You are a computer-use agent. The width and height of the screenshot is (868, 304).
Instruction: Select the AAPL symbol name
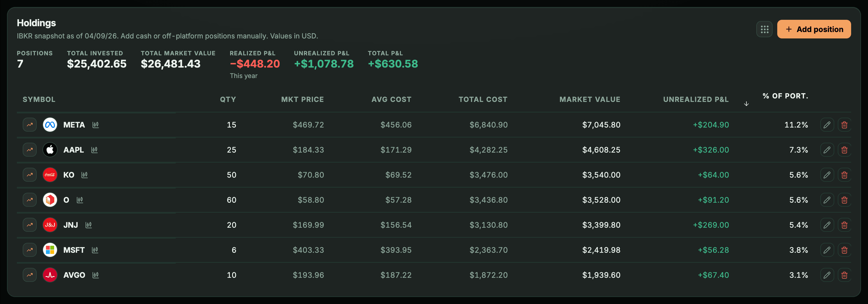[x=74, y=150]
